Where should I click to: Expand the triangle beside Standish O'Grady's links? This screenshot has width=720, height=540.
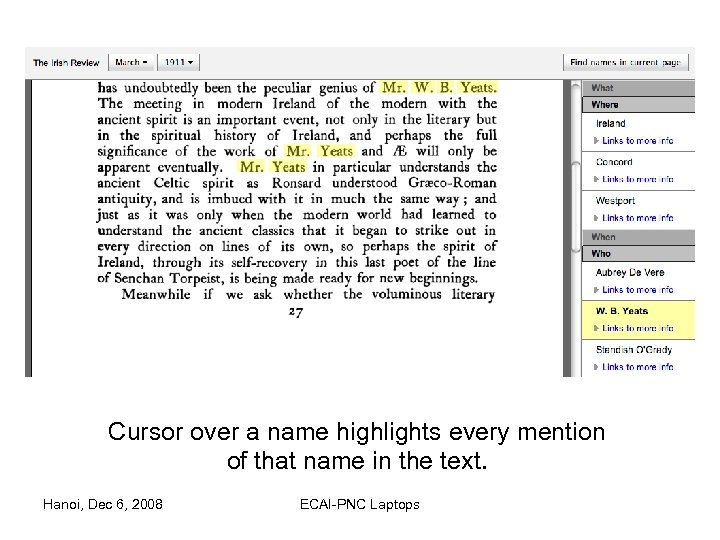pos(596,367)
